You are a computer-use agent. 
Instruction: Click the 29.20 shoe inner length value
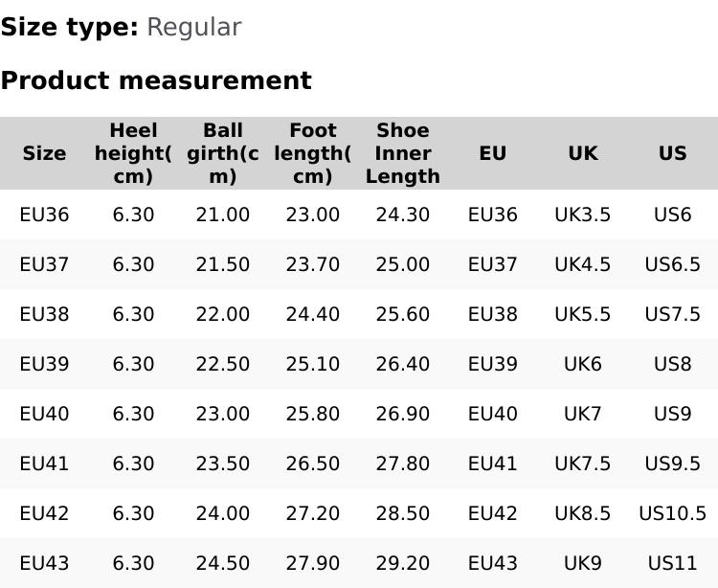(x=402, y=563)
